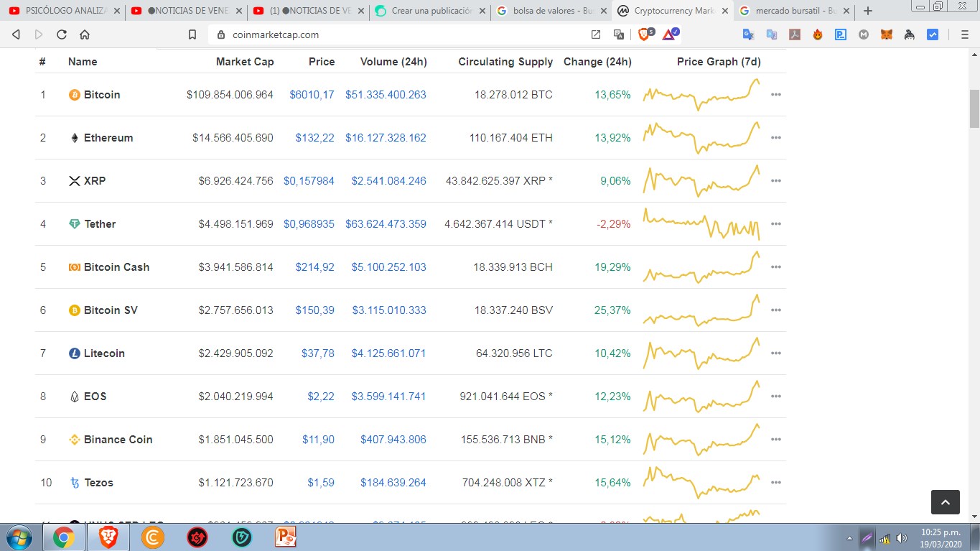Open the Tezos coin page
This screenshot has height=551, width=980.
point(99,483)
